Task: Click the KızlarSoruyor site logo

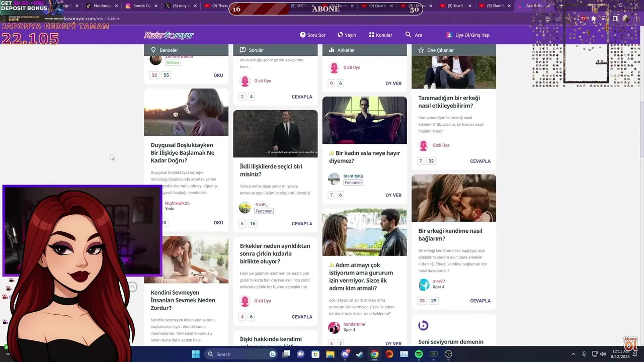Action: click(x=169, y=35)
